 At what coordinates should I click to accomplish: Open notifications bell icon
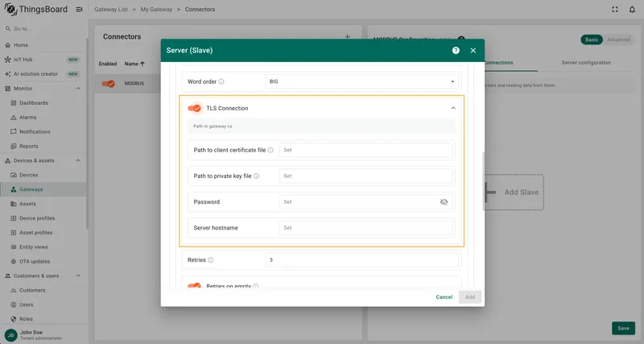pos(632,10)
